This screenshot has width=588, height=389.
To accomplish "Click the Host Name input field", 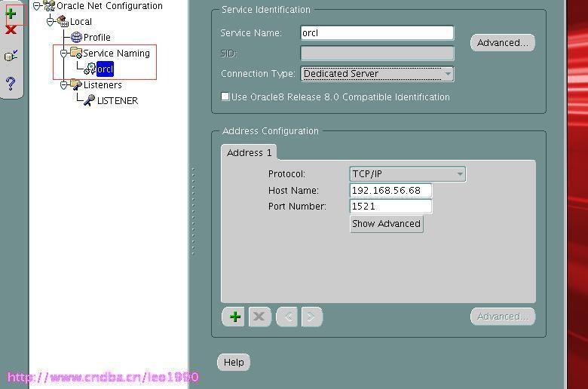I will (390, 190).
